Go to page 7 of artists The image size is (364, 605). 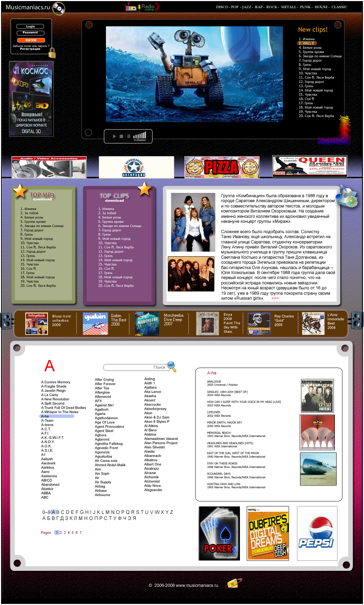80,533
